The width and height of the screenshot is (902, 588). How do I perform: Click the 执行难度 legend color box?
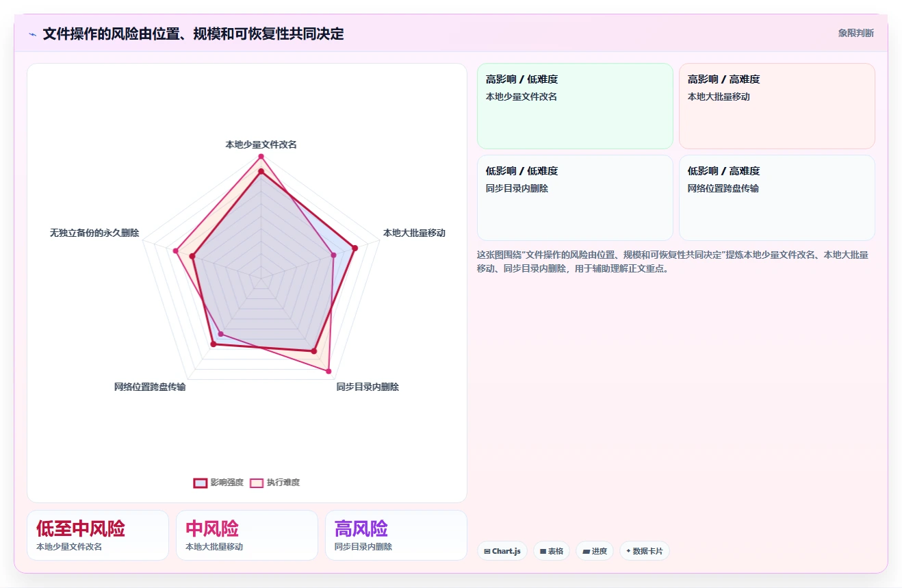click(257, 483)
